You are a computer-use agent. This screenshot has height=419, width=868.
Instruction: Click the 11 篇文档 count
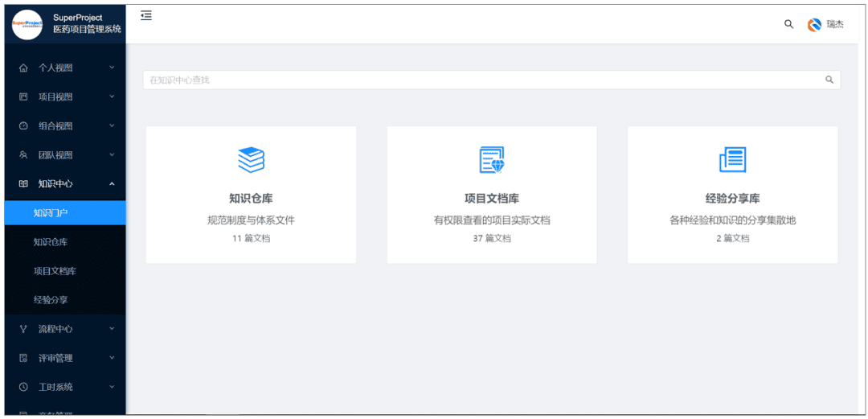click(x=251, y=238)
